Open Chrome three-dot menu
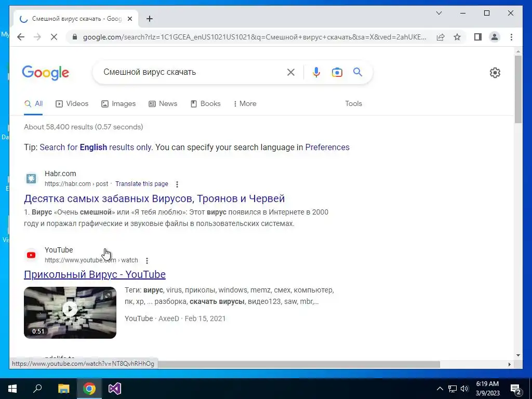The height and width of the screenshot is (399, 532). [511, 37]
